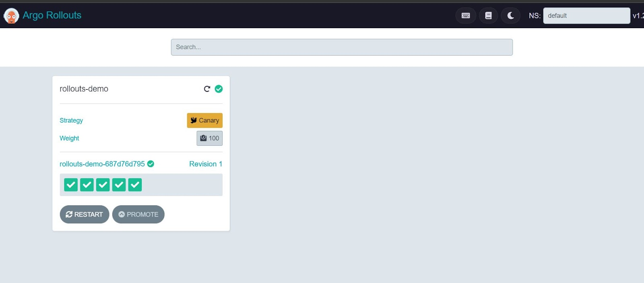Click the Revision 1 label
644x283 pixels.
pyautogui.click(x=206, y=164)
